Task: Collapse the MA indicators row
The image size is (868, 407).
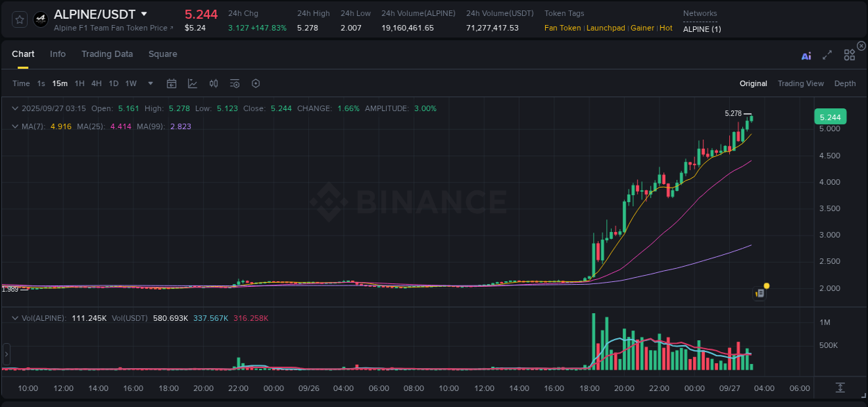Action: (x=15, y=126)
